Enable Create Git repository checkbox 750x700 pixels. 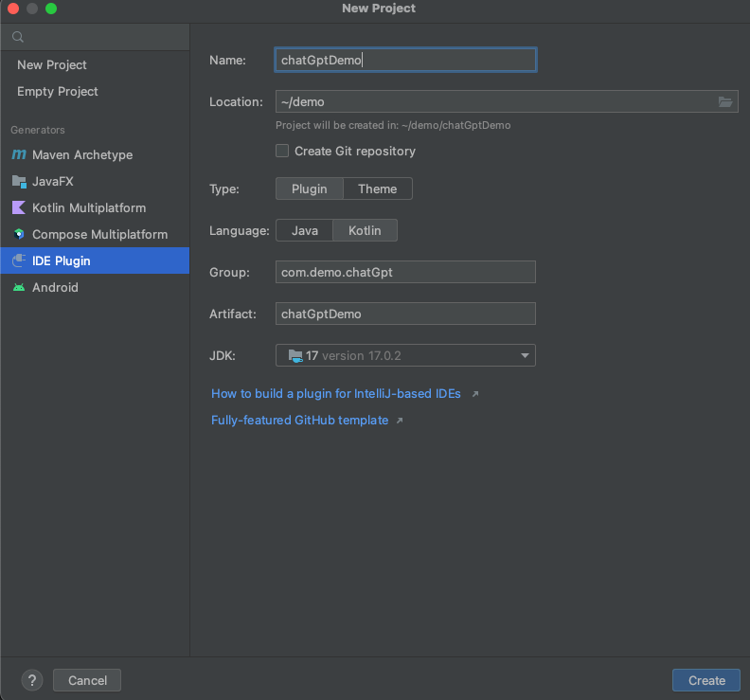[282, 151]
